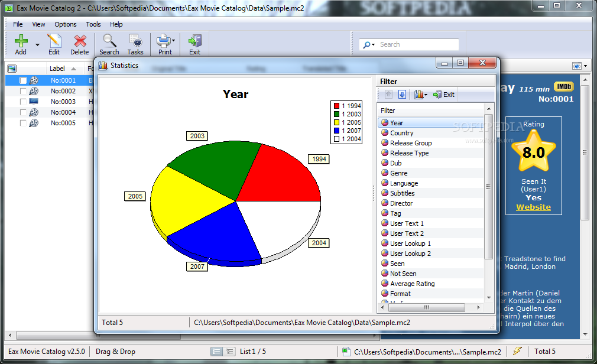Click the film reel icon of No:0005
Viewport: 597px width, 364px height.
pyautogui.click(x=34, y=123)
